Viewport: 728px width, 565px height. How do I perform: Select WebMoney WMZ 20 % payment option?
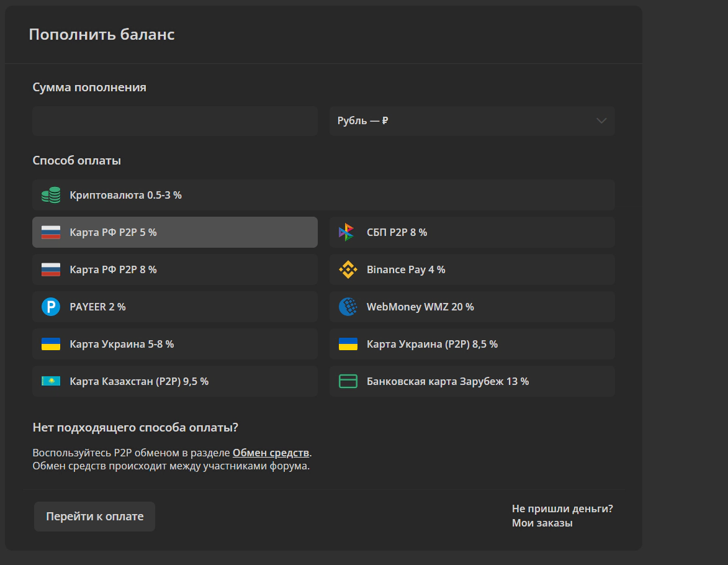[472, 307]
